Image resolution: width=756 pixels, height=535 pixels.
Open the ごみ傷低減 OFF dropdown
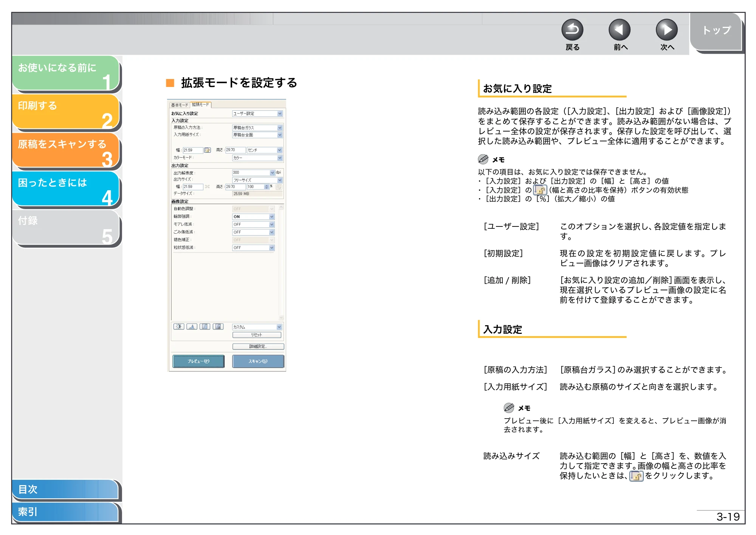coord(253,232)
